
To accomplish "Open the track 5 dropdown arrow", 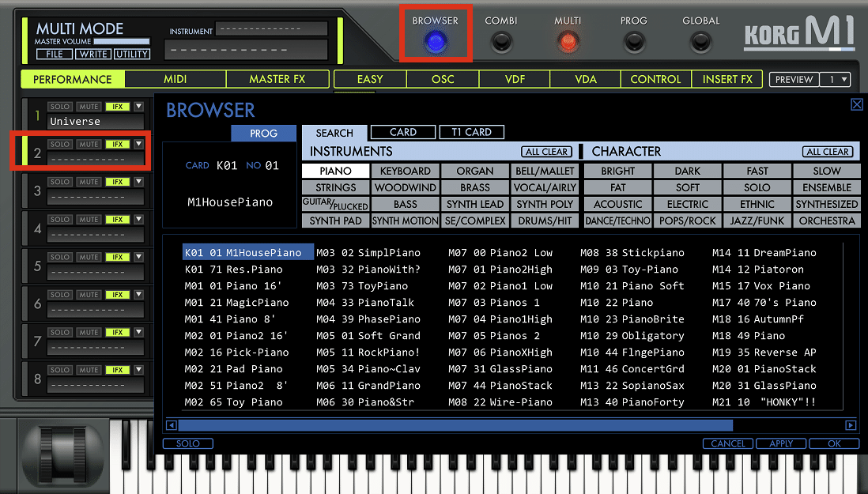I will coord(139,257).
